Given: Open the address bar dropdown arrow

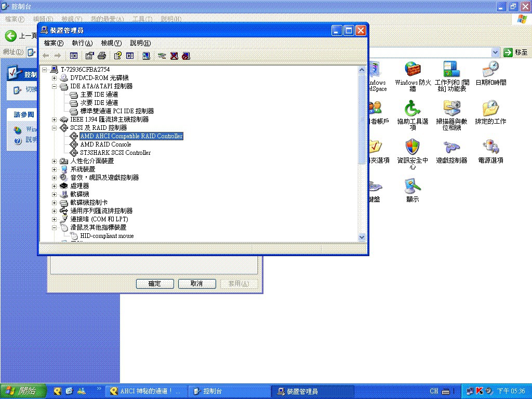Looking at the screenshot, I should coord(495,52).
